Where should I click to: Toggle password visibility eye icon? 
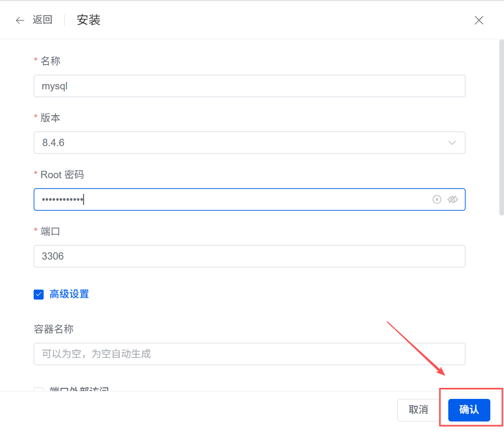(x=452, y=200)
